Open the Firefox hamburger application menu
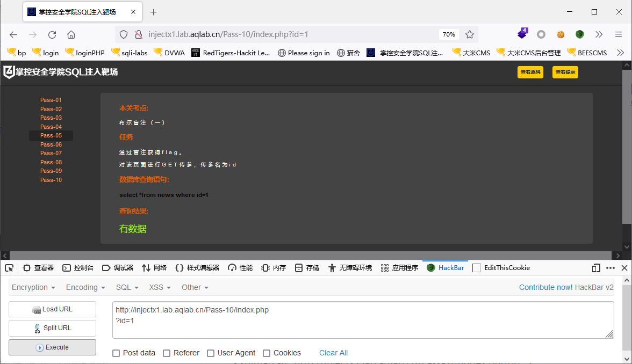Image resolution: width=632 pixels, height=364 pixels. click(x=618, y=34)
